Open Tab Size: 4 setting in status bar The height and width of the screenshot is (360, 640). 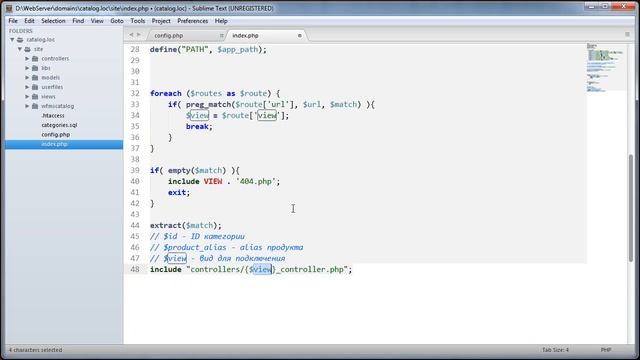(555, 350)
